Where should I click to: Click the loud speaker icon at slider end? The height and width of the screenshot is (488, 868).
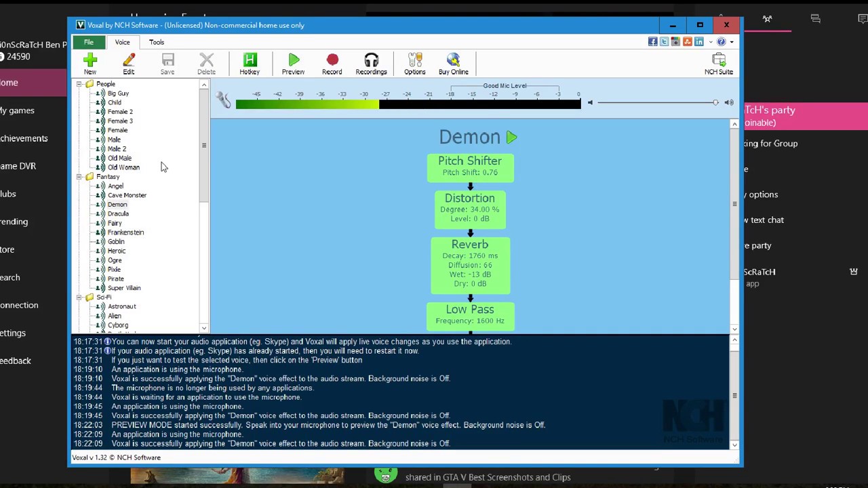(x=729, y=102)
